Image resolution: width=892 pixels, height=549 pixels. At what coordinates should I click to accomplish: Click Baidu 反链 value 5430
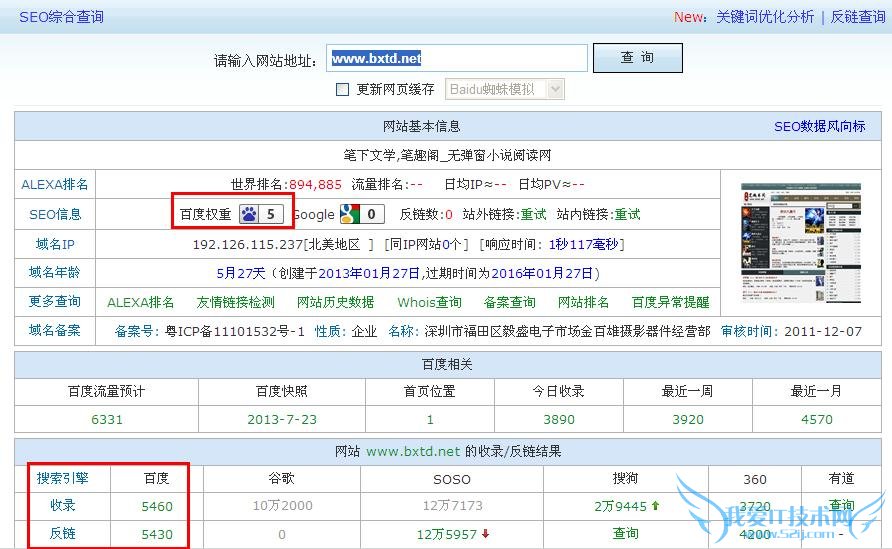click(x=157, y=534)
